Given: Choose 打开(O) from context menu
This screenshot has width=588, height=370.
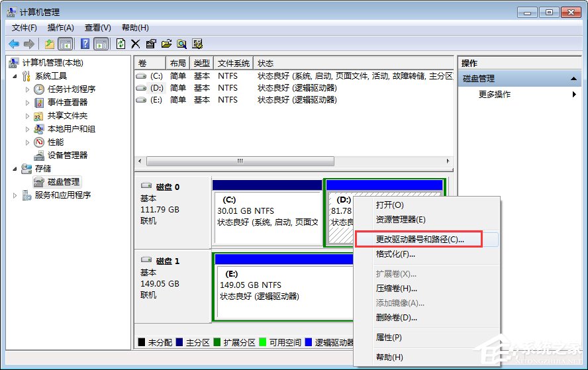Looking at the screenshot, I should point(426,205).
